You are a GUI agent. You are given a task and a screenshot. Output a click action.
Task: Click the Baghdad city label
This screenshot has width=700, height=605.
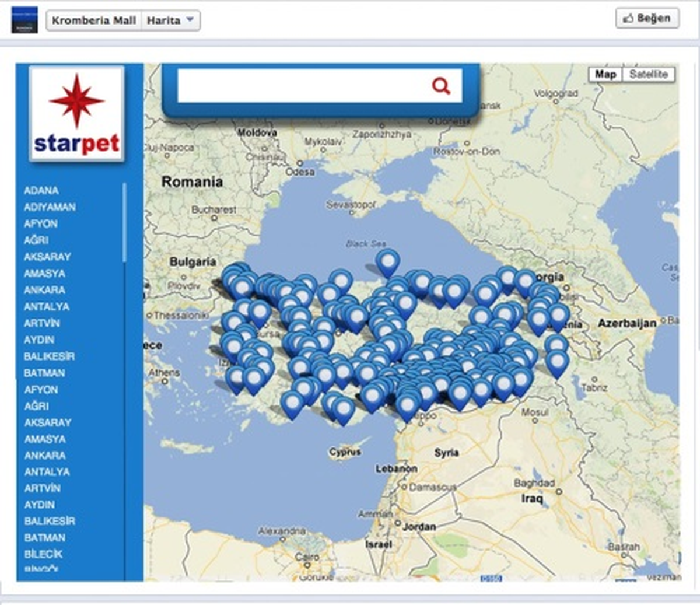(534, 482)
